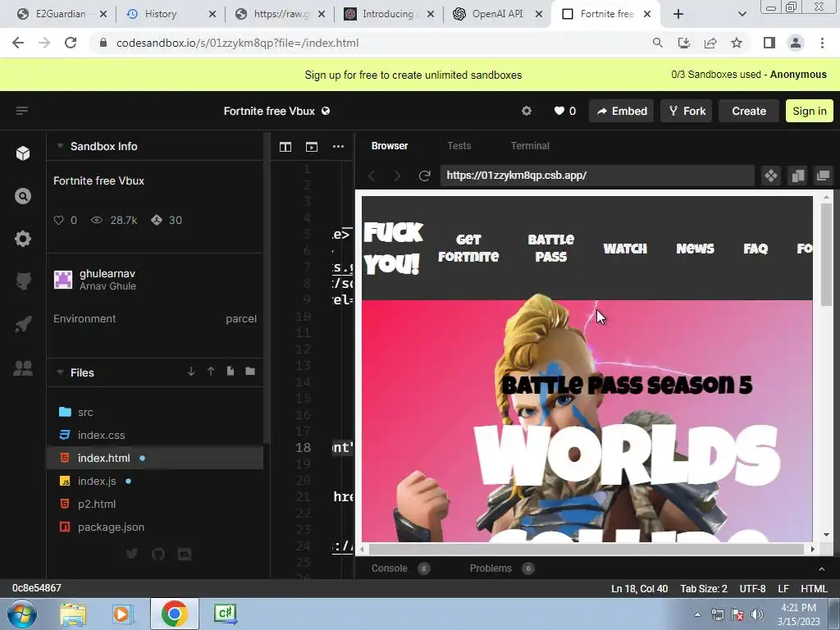The height and width of the screenshot is (630, 840).
Task: Open package.json file
Action: click(x=154, y=527)
